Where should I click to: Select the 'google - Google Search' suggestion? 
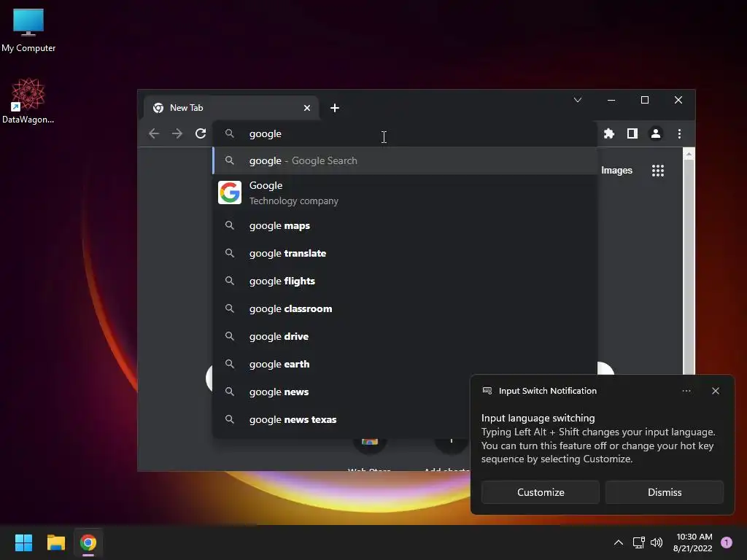tap(405, 161)
